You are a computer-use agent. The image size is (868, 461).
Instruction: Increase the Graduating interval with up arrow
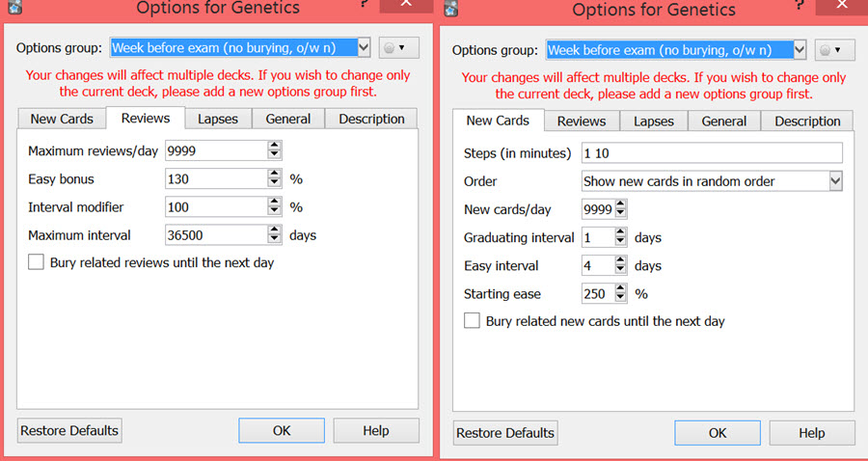(x=620, y=232)
